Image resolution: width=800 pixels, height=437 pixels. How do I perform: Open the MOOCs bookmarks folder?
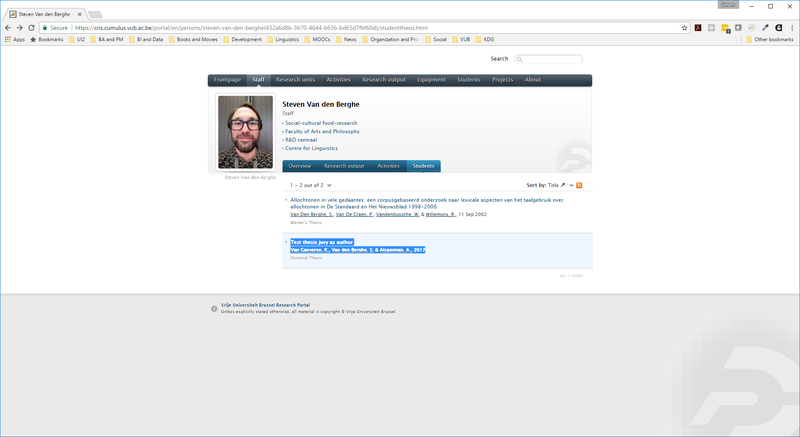pyautogui.click(x=317, y=39)
